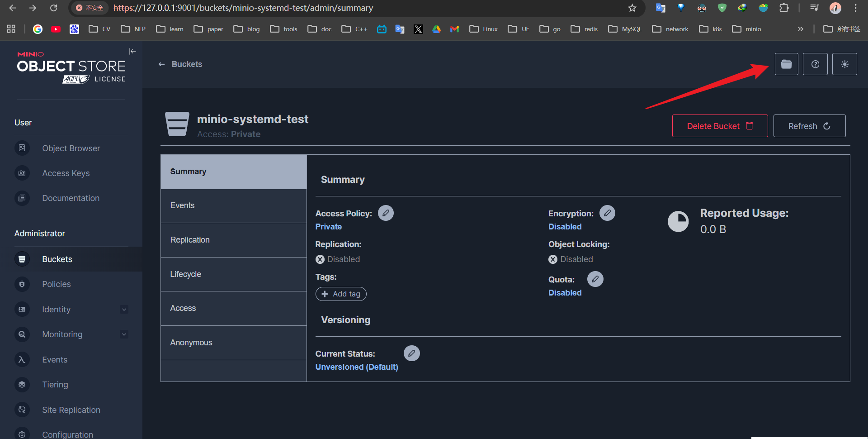Open the help question mark icon

pos(815,64)
